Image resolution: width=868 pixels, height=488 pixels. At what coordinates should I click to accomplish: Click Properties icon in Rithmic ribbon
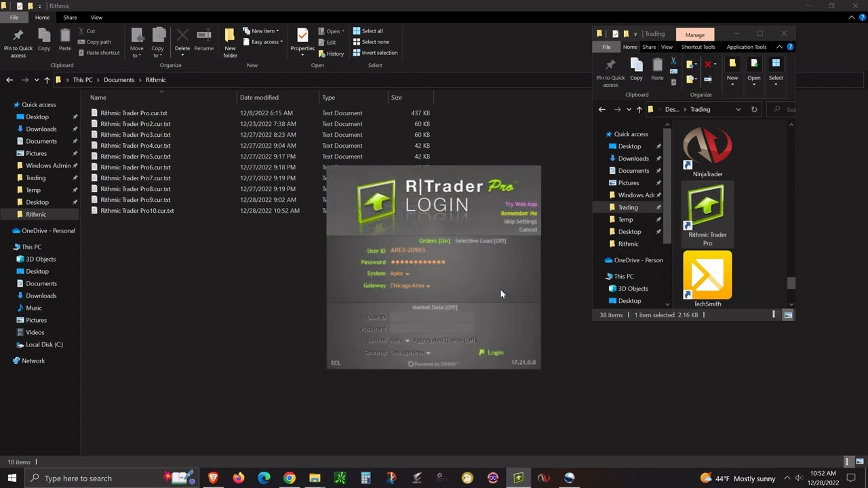pyautogui.click(x=302, y=41)
